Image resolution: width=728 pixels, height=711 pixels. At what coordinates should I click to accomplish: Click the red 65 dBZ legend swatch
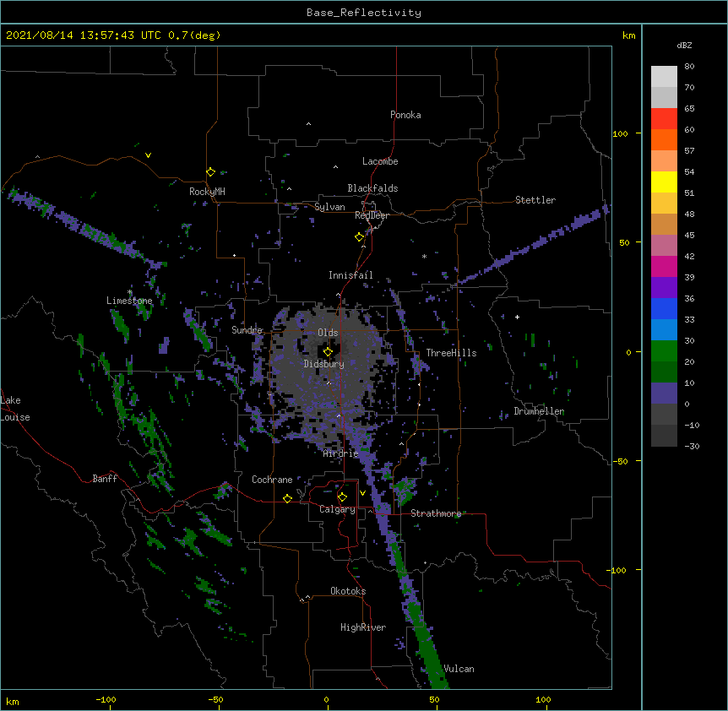[664, 118]
